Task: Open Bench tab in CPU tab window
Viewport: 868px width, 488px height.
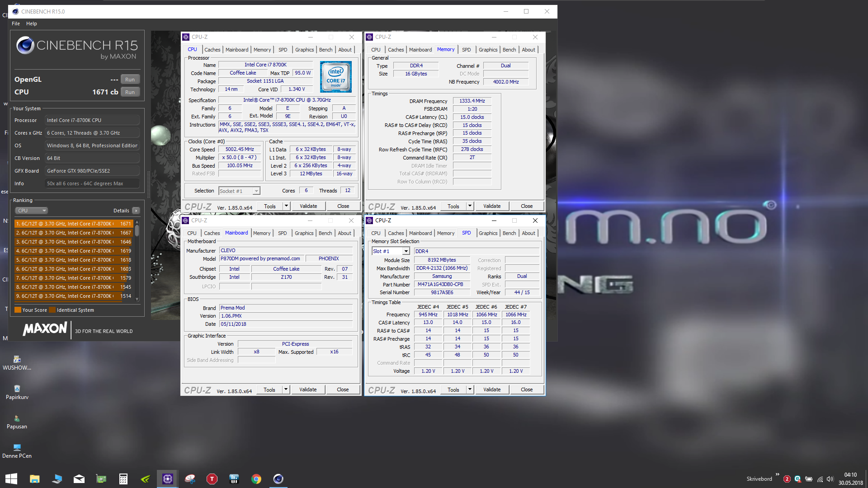Action: pyautogui.click(x=325, y=50)
